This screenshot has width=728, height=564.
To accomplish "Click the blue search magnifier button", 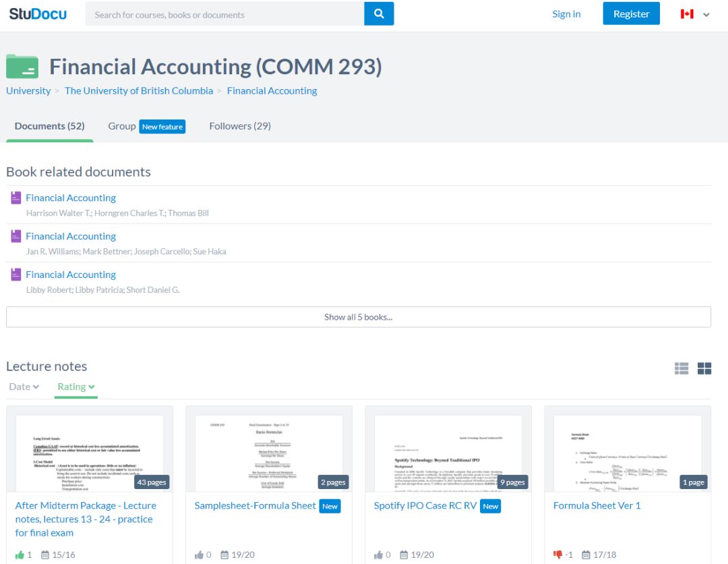I will [379, 13].
